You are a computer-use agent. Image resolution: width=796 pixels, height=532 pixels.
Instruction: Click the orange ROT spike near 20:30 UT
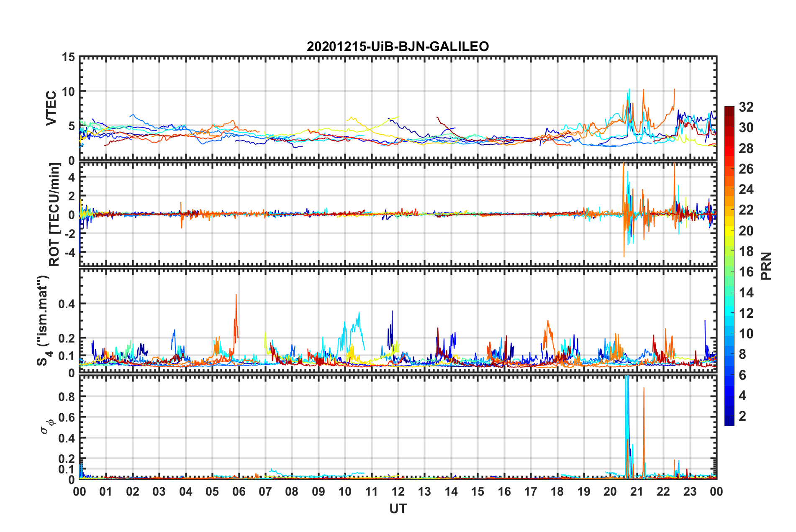coord(624,209)
